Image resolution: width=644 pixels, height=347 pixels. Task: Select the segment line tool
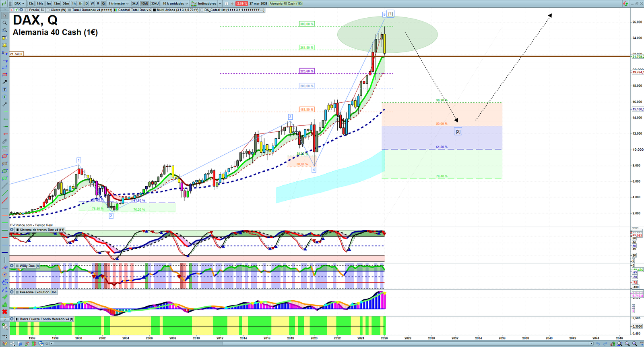[4, 104]
